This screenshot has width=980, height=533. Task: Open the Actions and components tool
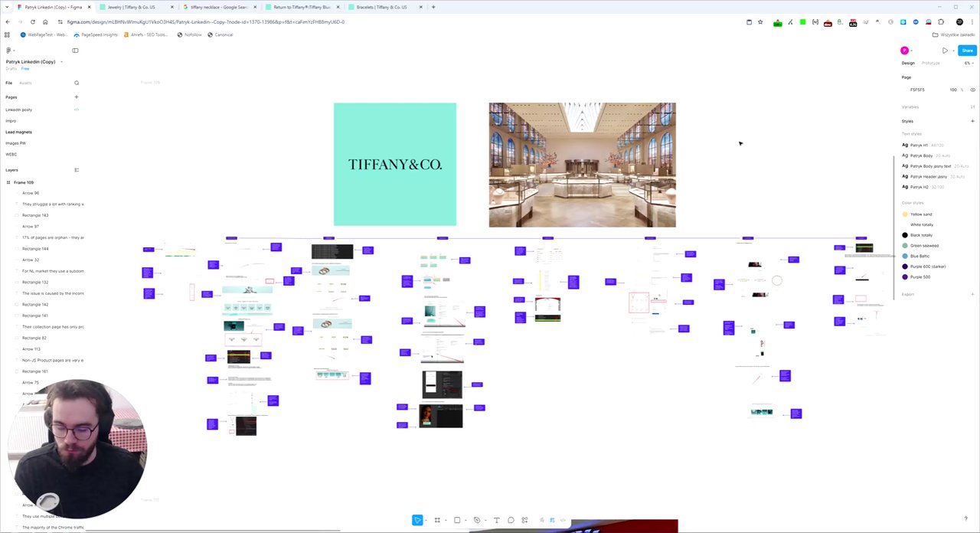524,520
